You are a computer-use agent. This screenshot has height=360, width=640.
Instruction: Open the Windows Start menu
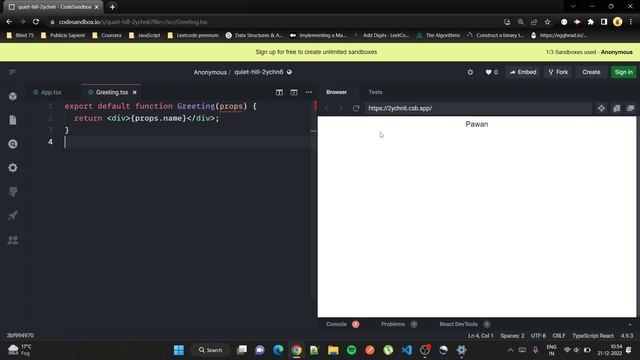coord(179,350)
